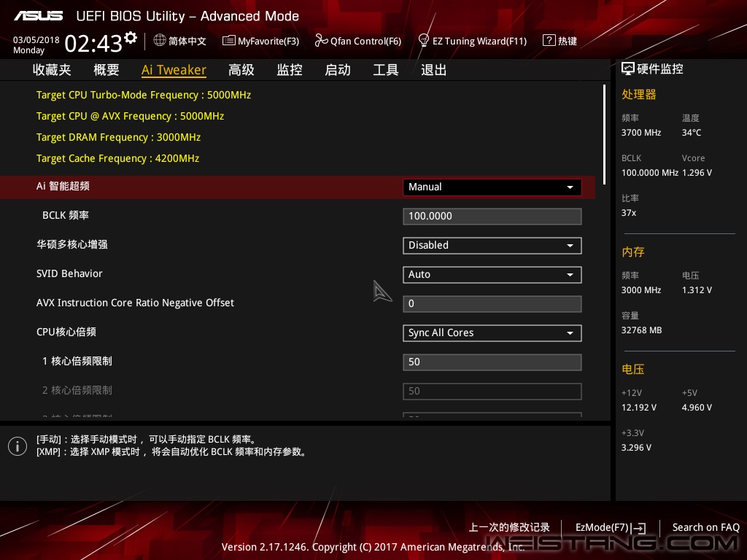Click the question mark hotkeys icon
This screenshot has height=560, width=747.
(549, 41)
